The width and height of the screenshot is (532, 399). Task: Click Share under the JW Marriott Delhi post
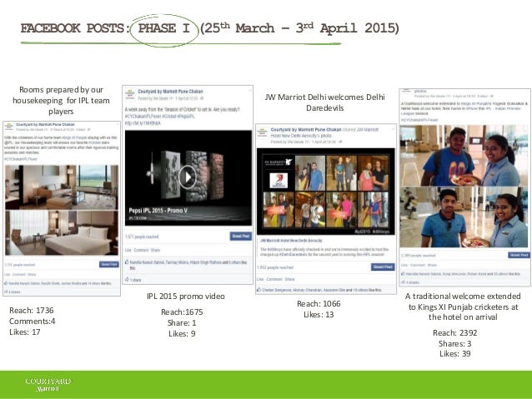click(289, 279)
